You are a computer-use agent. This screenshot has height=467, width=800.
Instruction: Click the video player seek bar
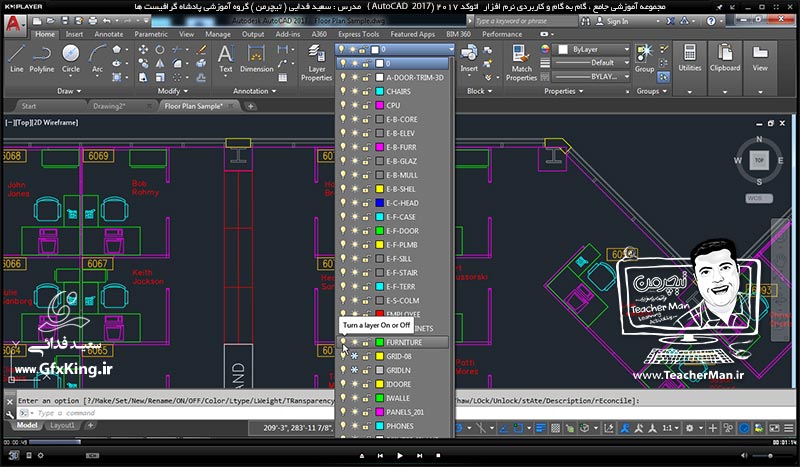pyautogui.click(x=399, y=442)
